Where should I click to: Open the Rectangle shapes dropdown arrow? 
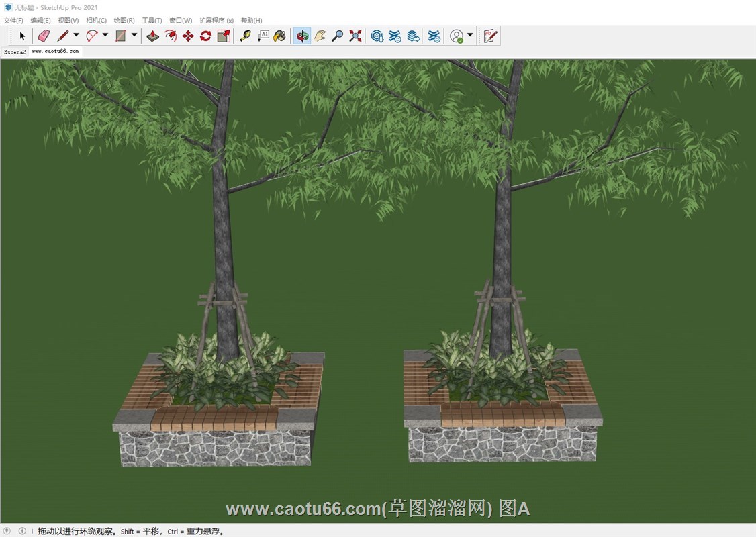[x=134, y=36]
